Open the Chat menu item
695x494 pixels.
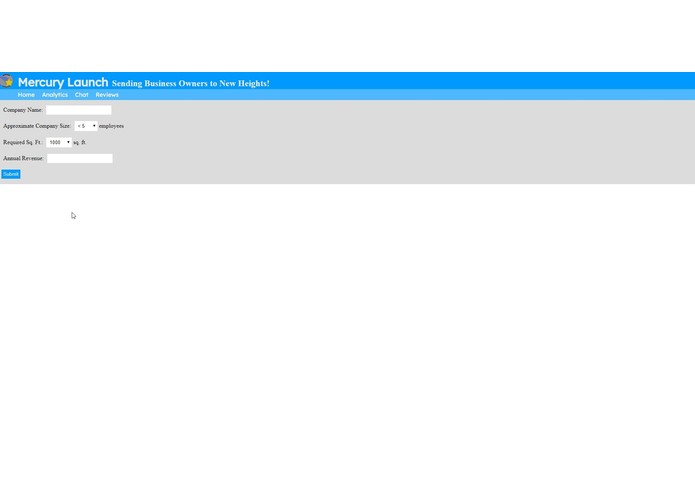click(82, 95)
